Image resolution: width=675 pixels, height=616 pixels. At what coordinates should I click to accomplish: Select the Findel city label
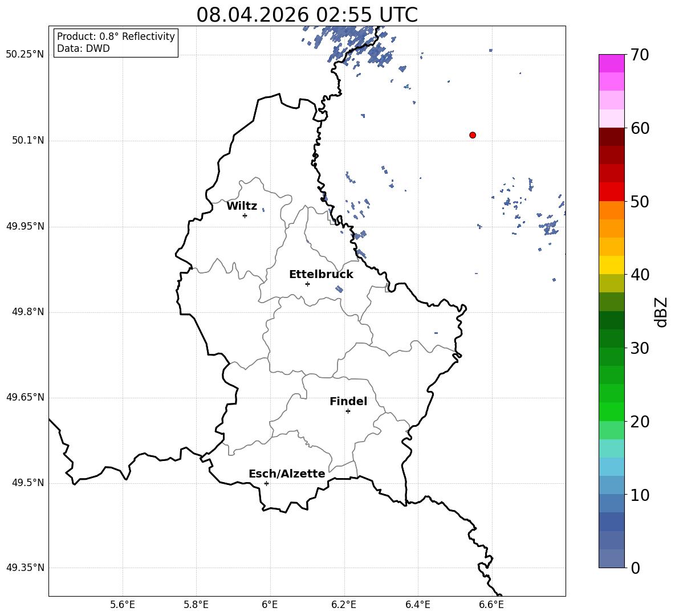coord(348,401)
